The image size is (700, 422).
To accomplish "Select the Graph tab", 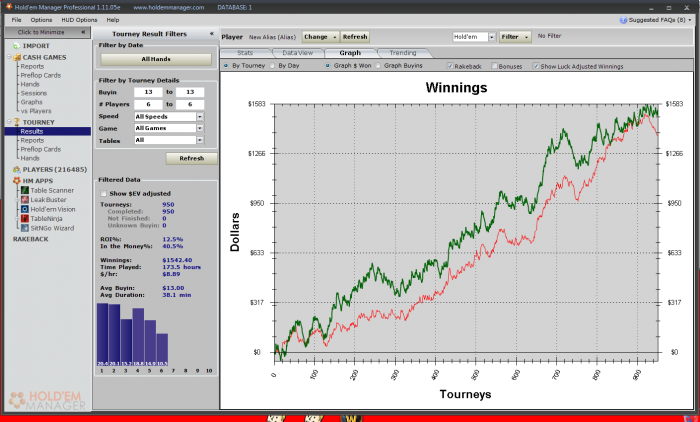I will tap(350, 53).
